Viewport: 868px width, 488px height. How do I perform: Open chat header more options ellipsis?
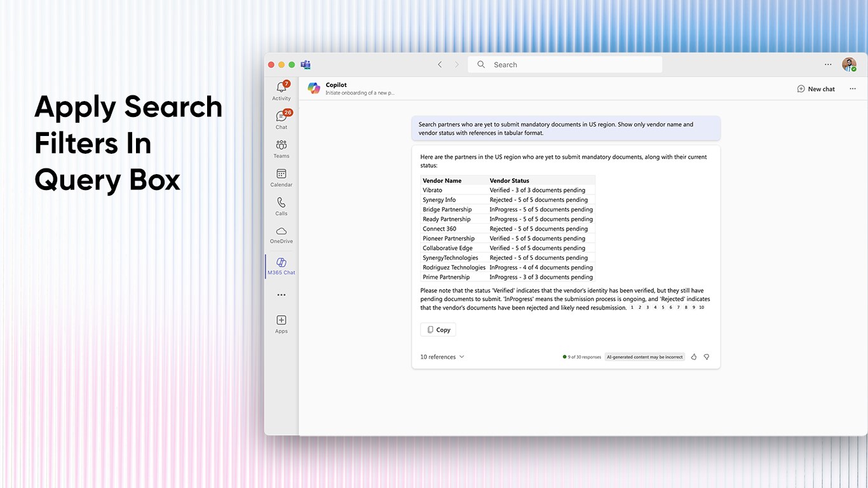pyautogui.click(x=853, y=89)
